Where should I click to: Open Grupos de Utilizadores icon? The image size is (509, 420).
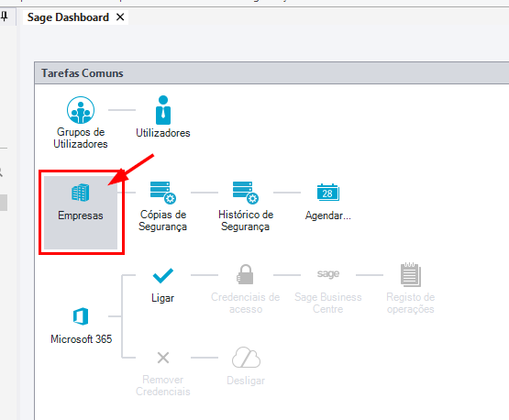[x=81, y=110]
